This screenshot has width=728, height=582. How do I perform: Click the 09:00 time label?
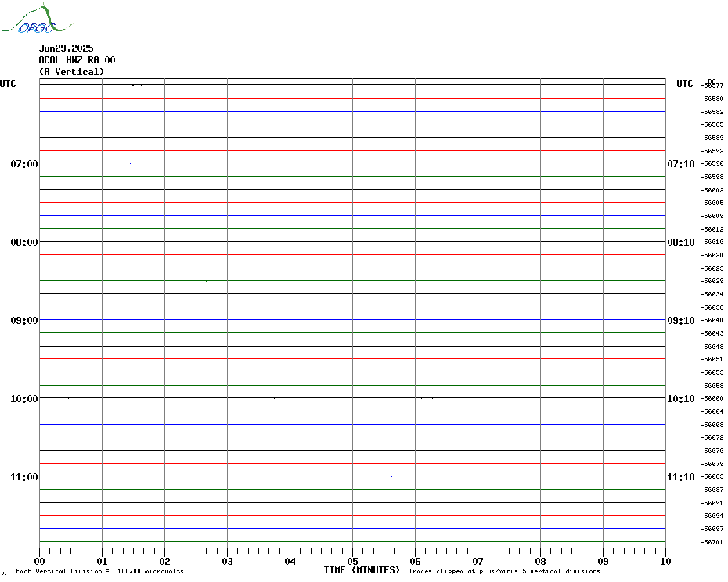24,321
